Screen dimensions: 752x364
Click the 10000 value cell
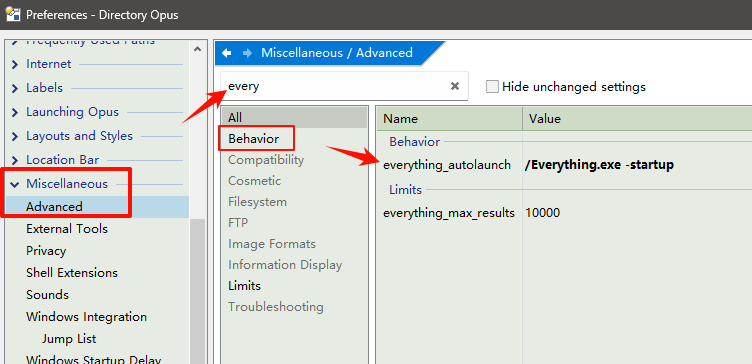542,213
